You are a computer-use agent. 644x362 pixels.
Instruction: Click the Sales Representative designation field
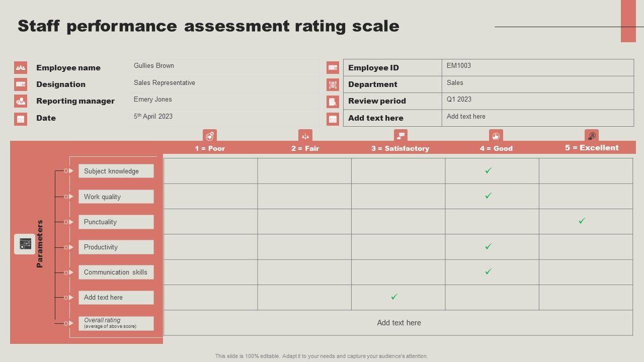[x=224, y=84]
